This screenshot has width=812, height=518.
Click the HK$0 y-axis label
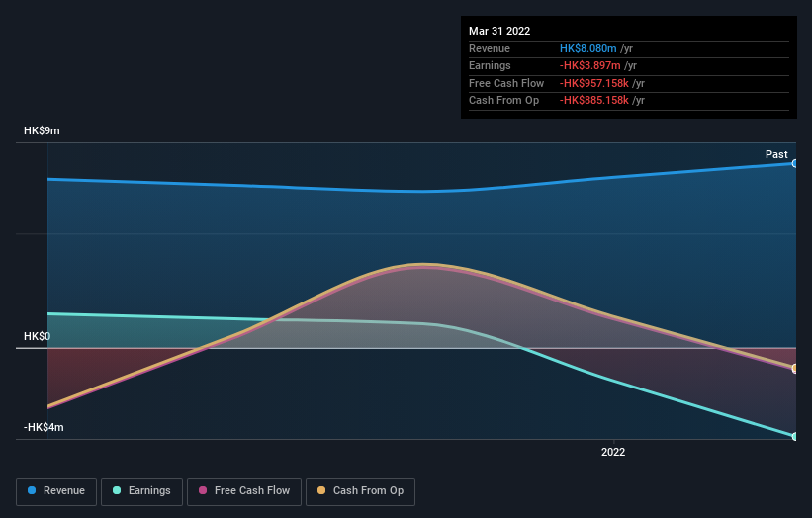(x=37, y=336)
